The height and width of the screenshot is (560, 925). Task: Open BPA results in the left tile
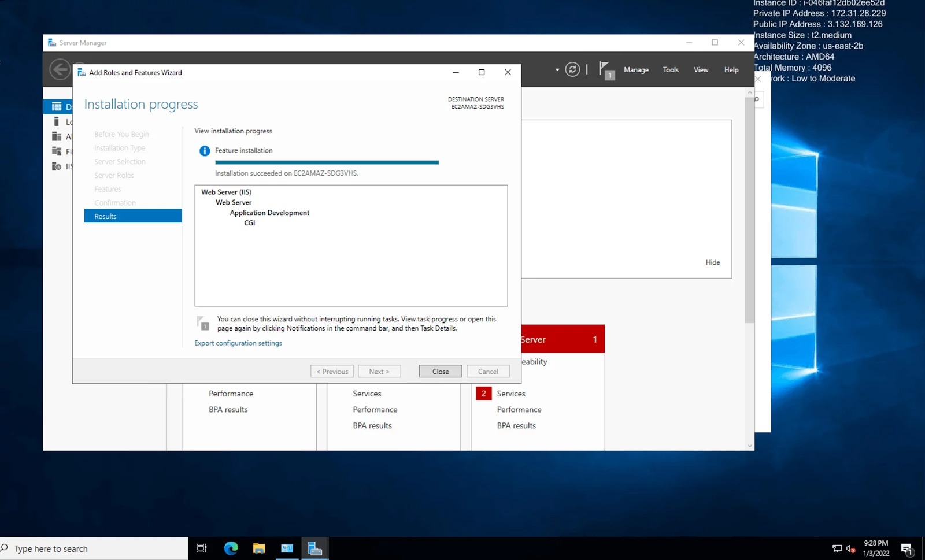coord(228,410)
